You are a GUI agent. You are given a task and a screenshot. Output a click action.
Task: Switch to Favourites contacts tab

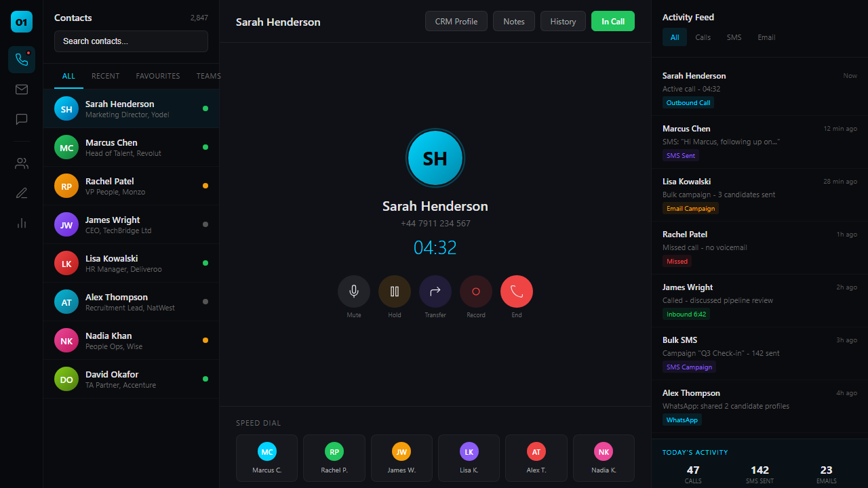pyautogui.click(x=158, y=76)
